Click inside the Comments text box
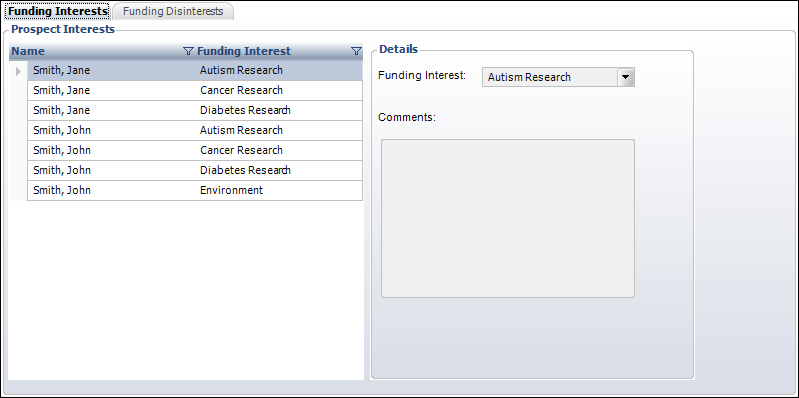Viewport: 799px width, 398px height. click(x=508, y=218)
